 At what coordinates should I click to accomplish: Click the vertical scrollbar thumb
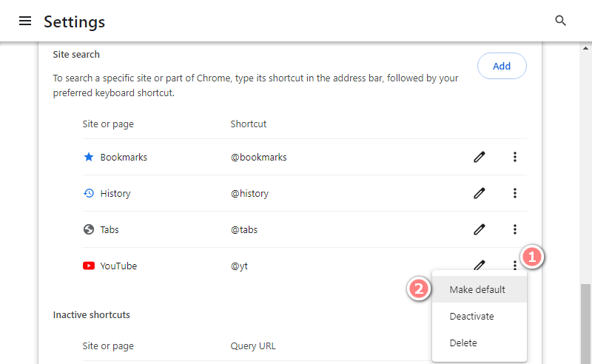585,323
